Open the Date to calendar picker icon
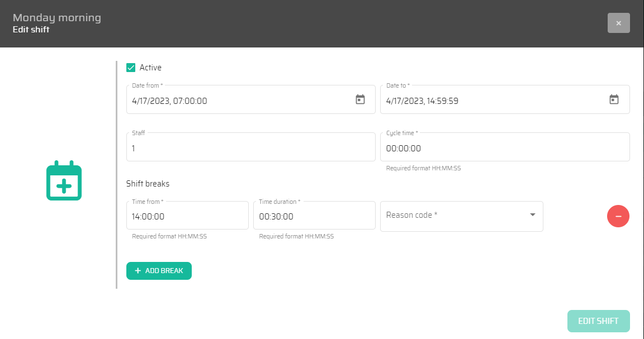Screen dimensions: 644x339 click(614, 99)
